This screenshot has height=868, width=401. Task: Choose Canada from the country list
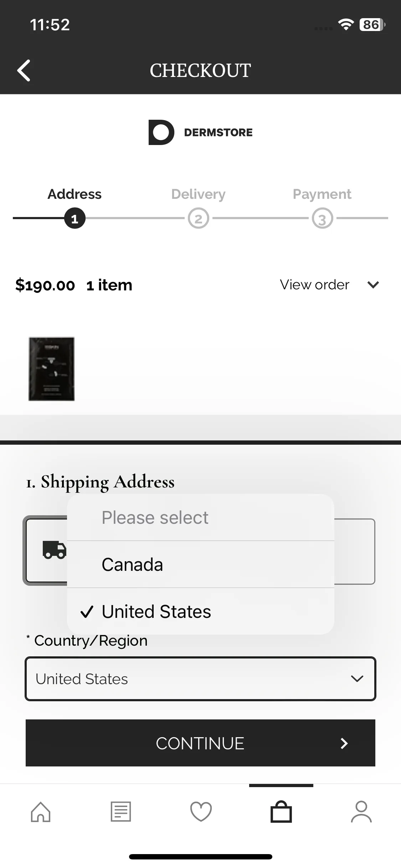(201, 564)
